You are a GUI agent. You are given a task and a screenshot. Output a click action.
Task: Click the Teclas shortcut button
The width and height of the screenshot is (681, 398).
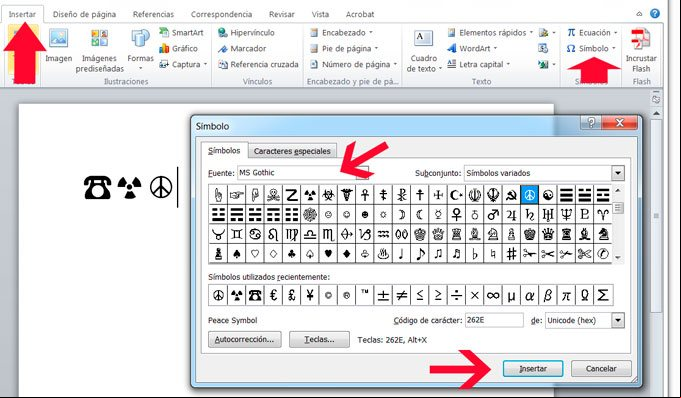coord(319,340)
